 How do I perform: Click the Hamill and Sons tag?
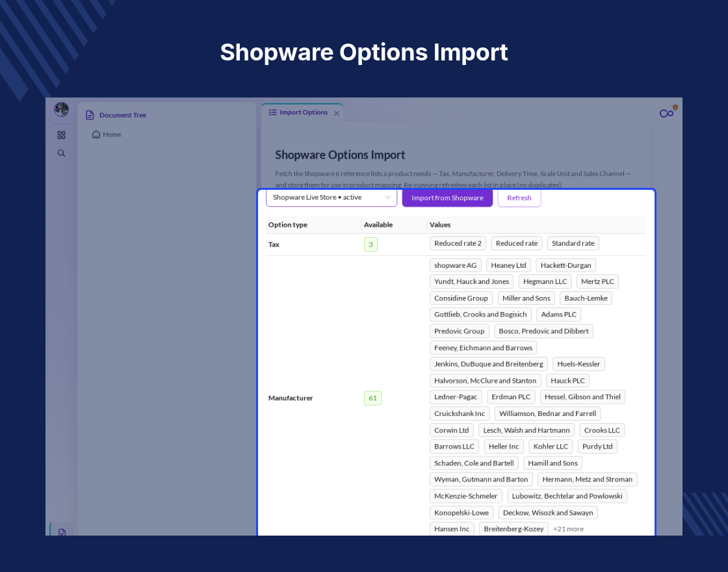pos(552,463)
